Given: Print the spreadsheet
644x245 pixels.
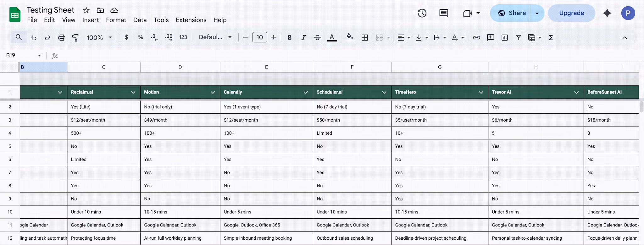Looking at the screenshot, I should tap(62, 38).
